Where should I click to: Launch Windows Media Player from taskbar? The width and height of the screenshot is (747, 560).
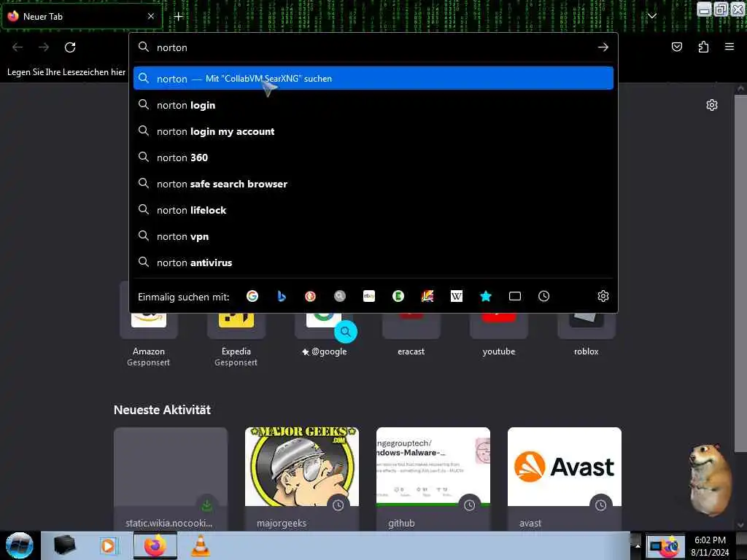[108, 545]
